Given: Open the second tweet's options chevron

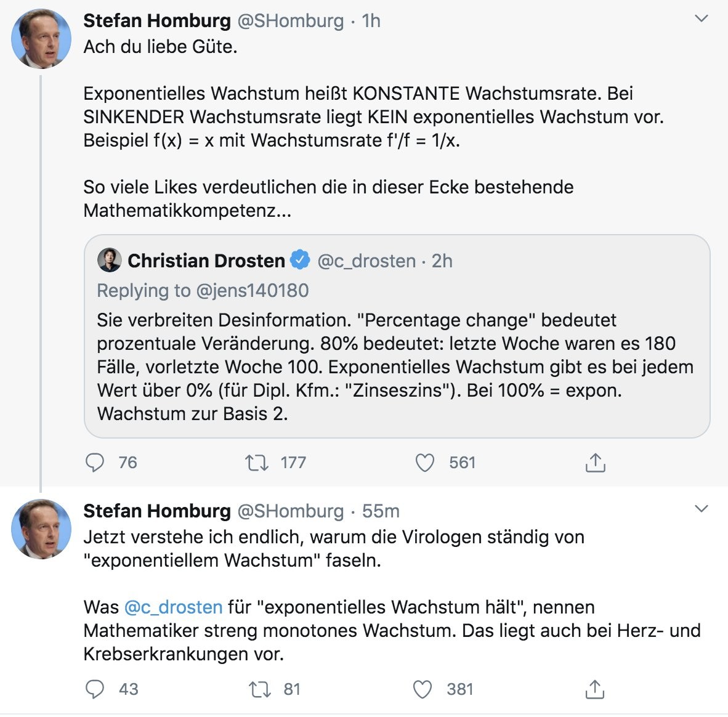Looking at the screenshot, I should tap(701, 509).
